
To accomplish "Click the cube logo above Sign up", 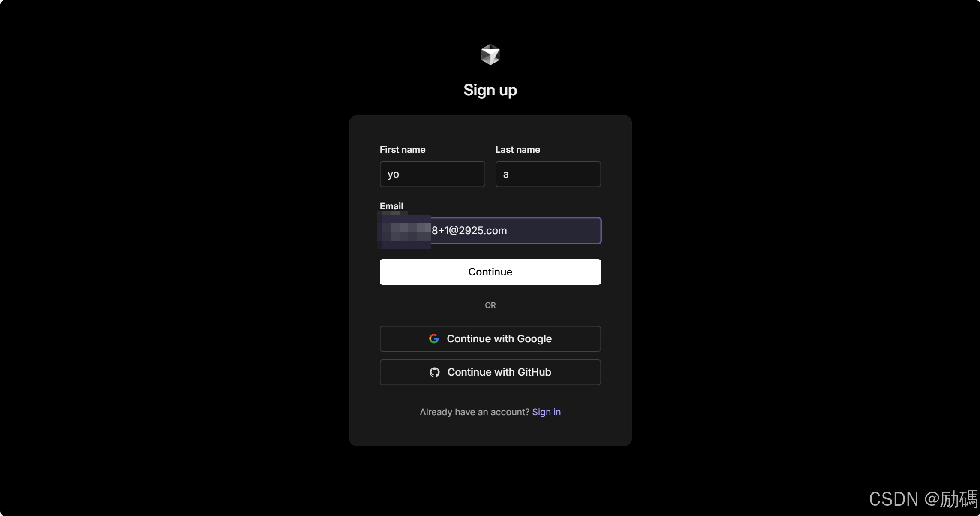I will (490, 54).
